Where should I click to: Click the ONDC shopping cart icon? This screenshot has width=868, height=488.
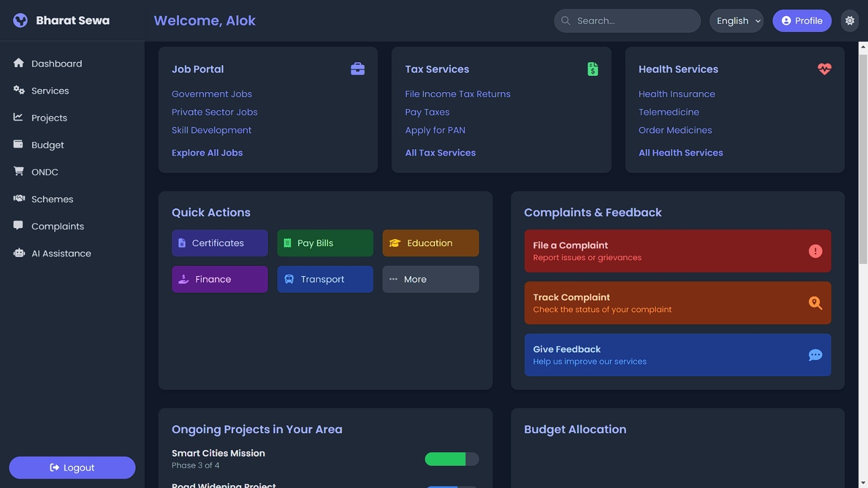[x=19, y=171]
